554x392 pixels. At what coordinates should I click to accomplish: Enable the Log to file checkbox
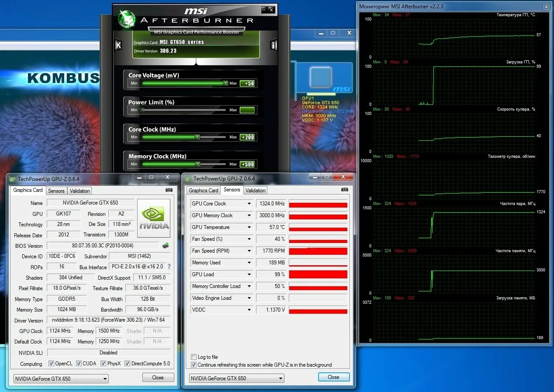[x=194, y=357]
